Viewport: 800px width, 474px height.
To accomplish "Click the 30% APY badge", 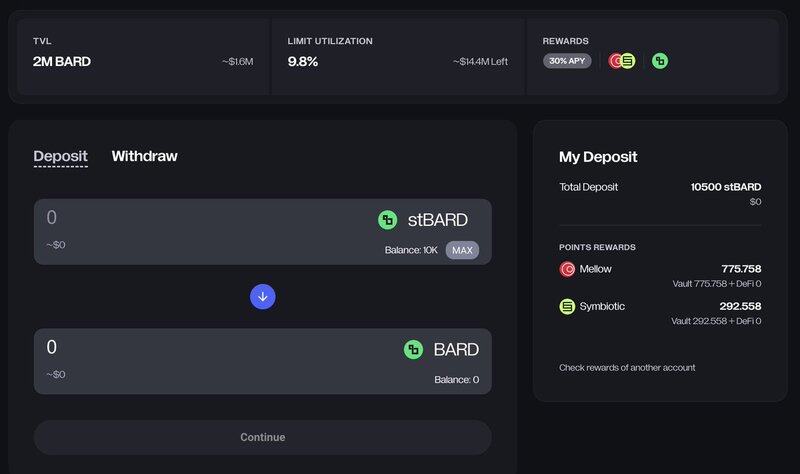I will (x=567, y=61).
